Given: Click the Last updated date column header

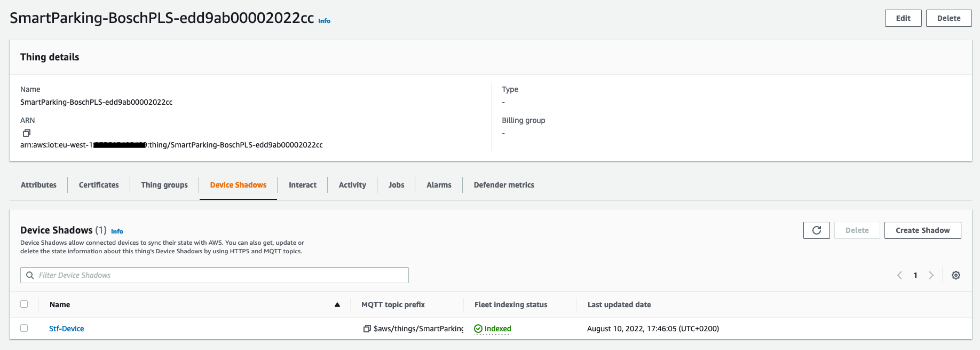Looking at the screenshot, I should [619, 305].
